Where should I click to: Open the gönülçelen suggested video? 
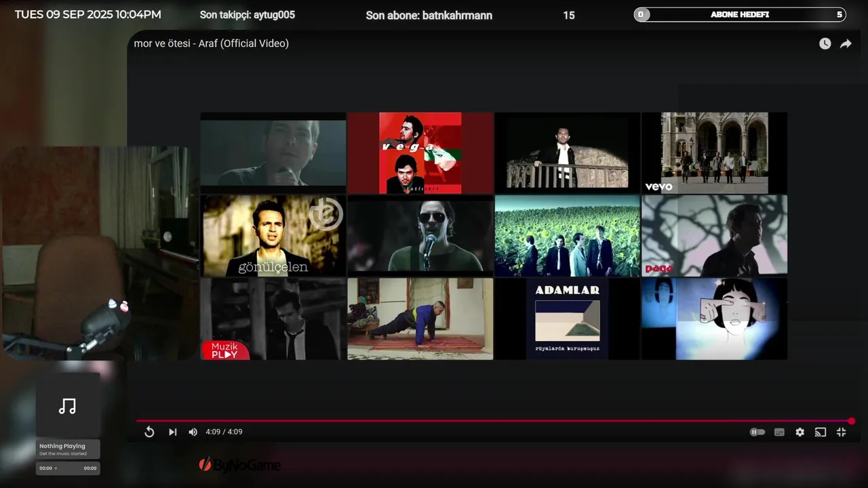[x=273, y=236]
